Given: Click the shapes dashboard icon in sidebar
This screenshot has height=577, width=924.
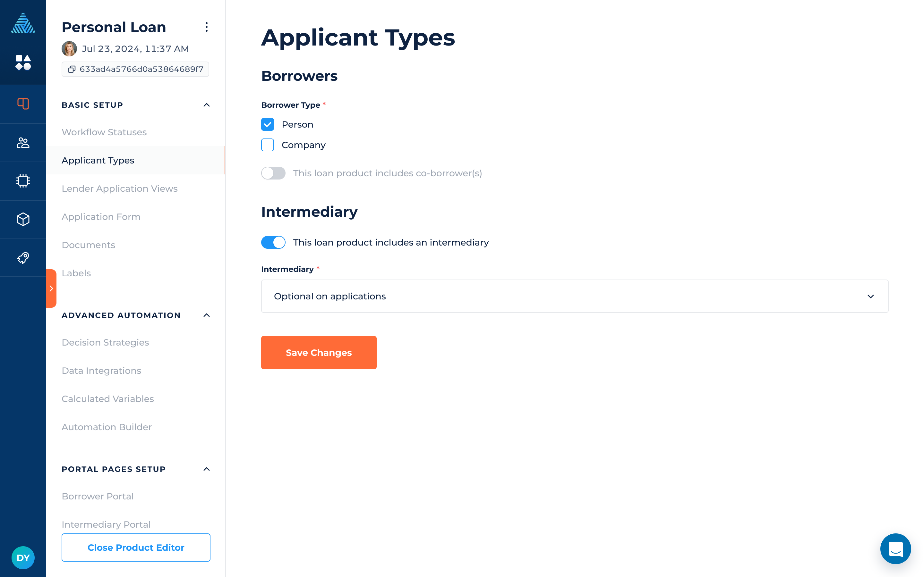Looking at the screenshot, I should tap(23, 63).
